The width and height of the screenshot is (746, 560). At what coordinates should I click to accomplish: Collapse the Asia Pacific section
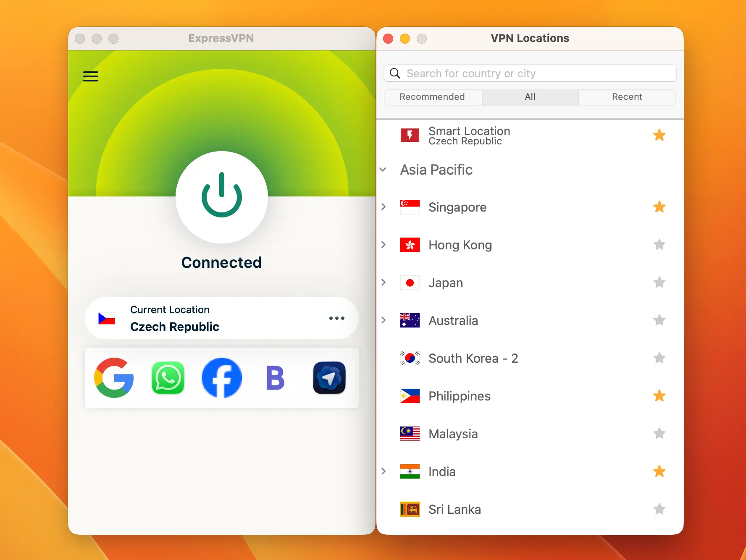(383, 170)
